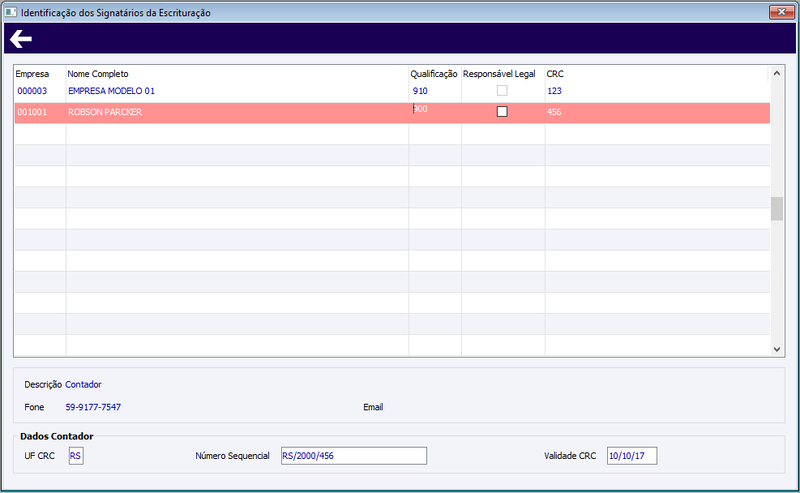800x493 pixels.
Task: Click phone number 59-9177-7547
Action: tap(93, 407)
